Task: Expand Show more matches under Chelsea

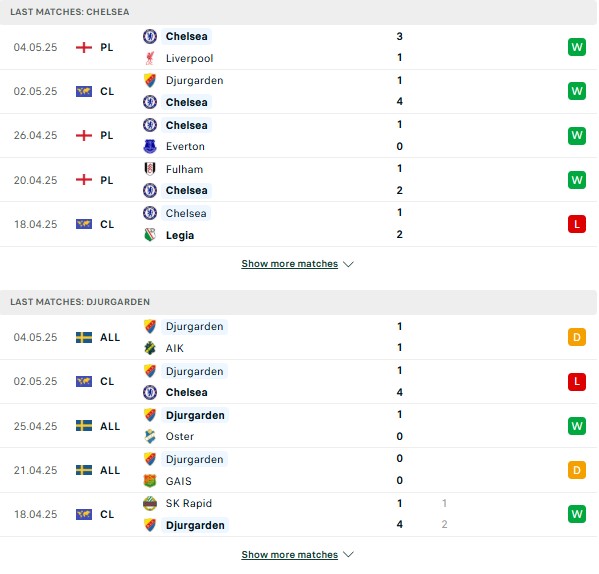Action: pyautogui.click(x=290, y=264)
